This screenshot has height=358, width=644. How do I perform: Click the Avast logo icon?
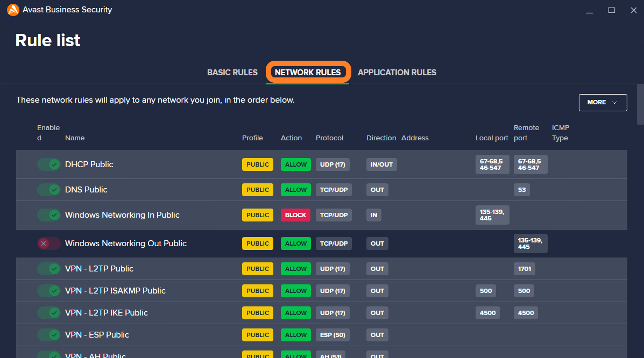(x=13, y=10)
